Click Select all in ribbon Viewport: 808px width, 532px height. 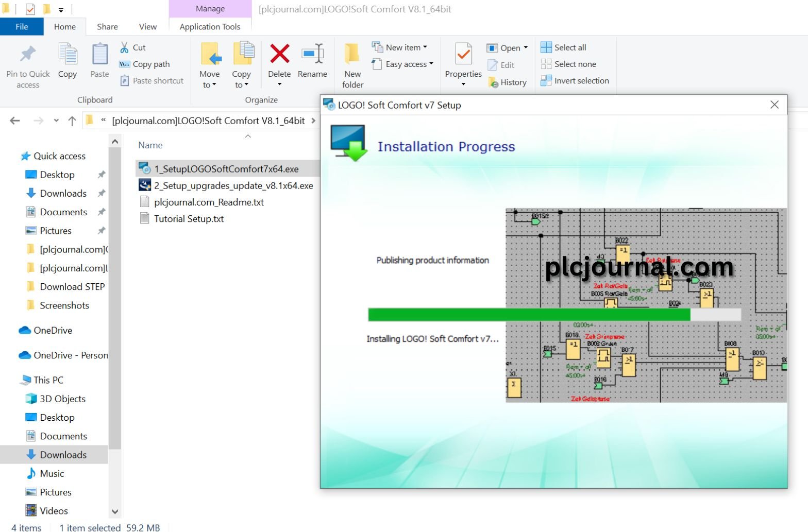(564, 47)
